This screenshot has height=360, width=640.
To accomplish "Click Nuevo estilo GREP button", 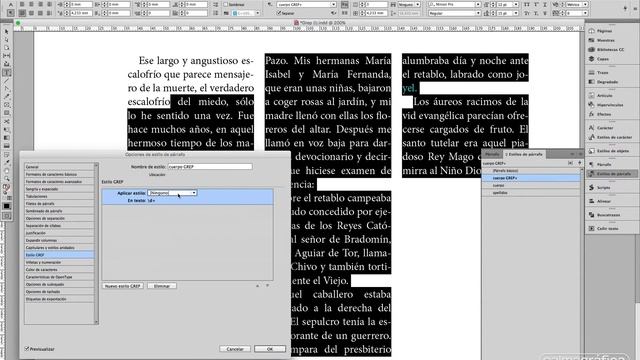I will click(x=122, y=286).
